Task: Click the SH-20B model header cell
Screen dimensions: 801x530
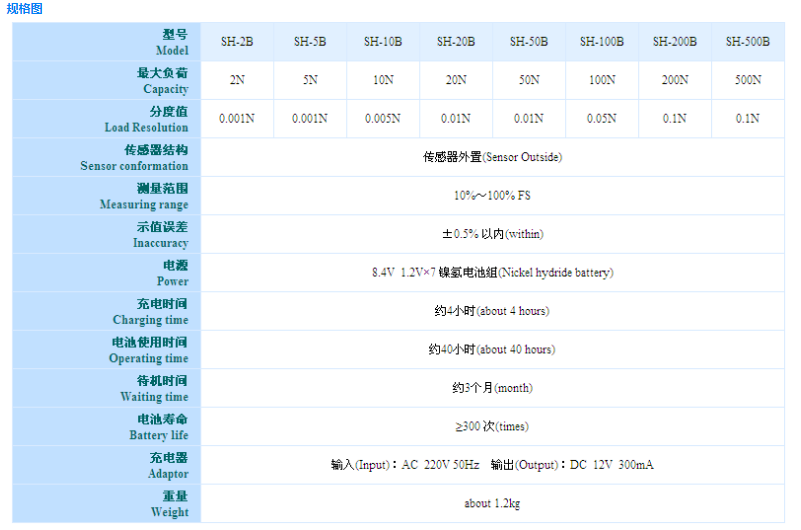Action: point(456,42)
